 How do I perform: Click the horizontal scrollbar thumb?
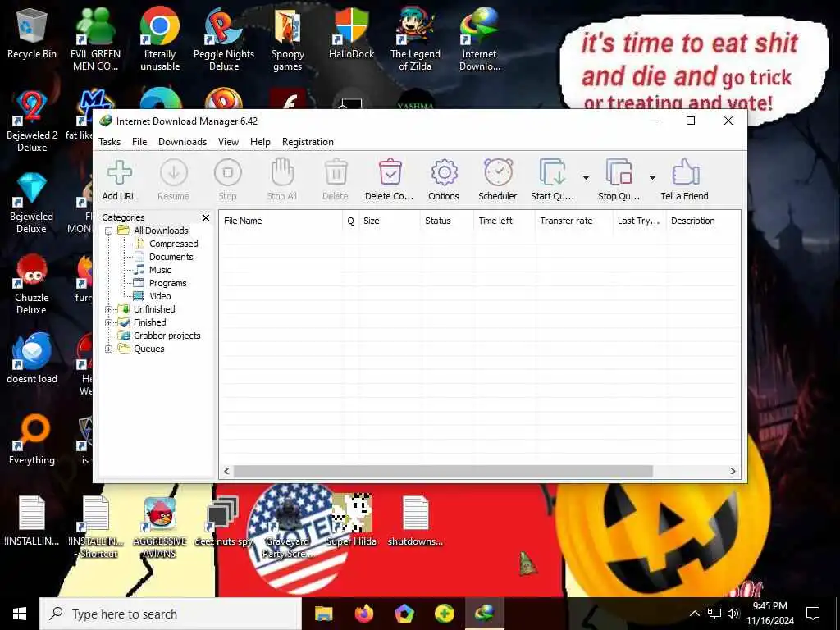click(444, 472)
